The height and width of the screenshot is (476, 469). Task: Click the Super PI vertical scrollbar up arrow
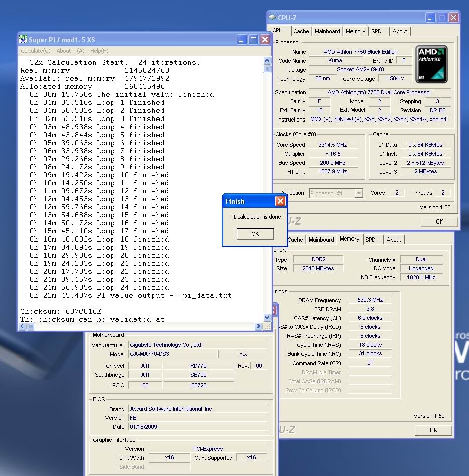click(x=267, y=60)
